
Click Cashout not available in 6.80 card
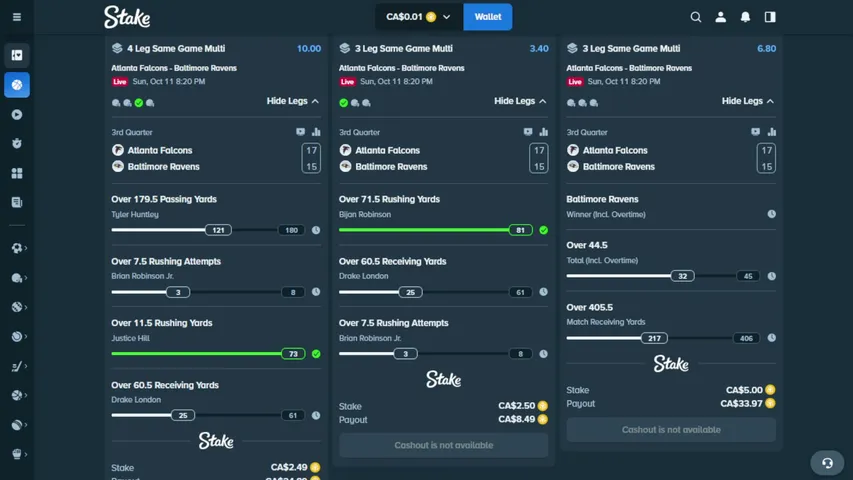pyautogui.click(x=671, y=430)
